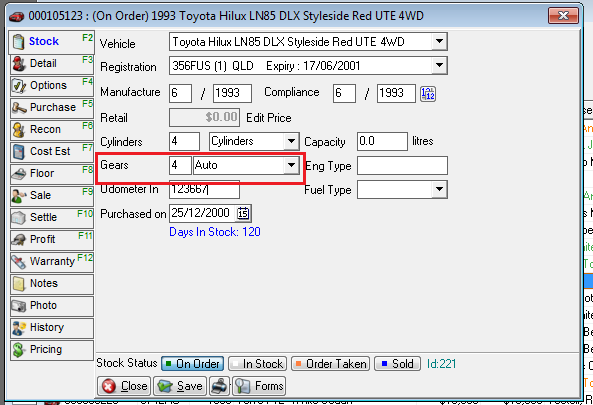Set stock status to Sold
The width and height of the screenshot is (593, 405).
pos(397,364)
